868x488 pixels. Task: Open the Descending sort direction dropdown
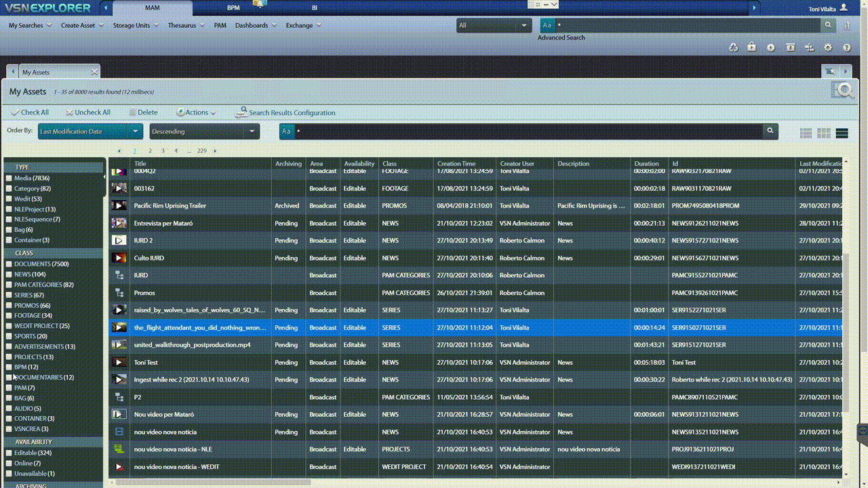click(204, 131)
